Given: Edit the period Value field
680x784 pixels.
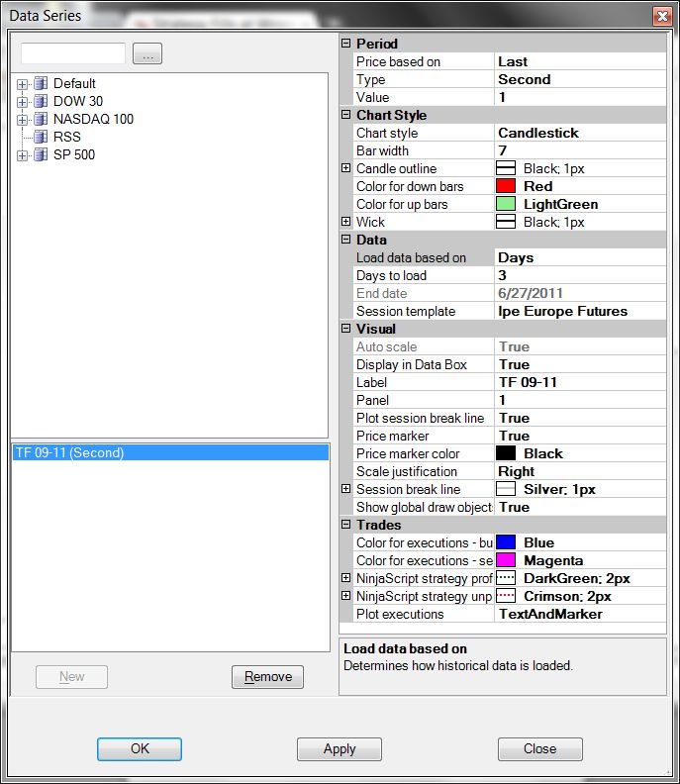Looking at the screenshot, I should 580,97.
